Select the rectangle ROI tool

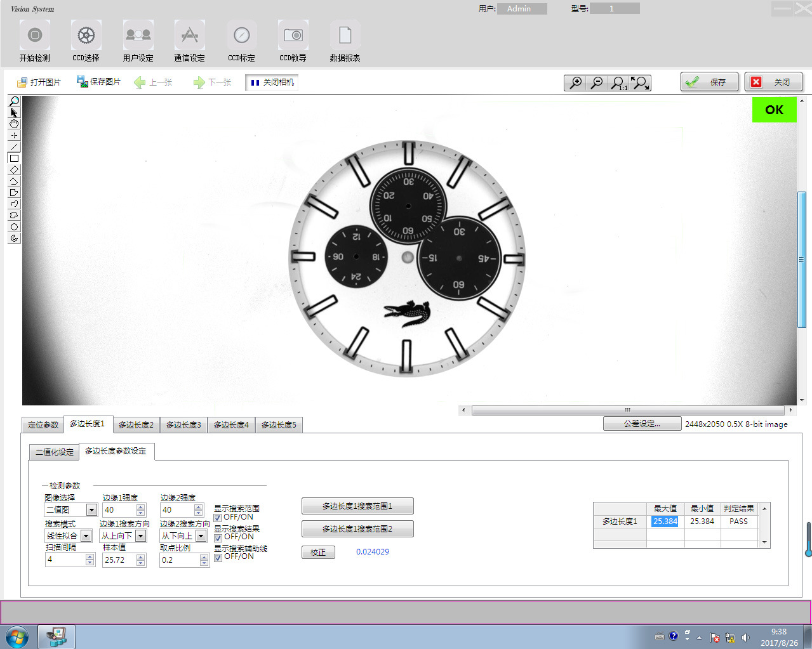click(14, 158)
